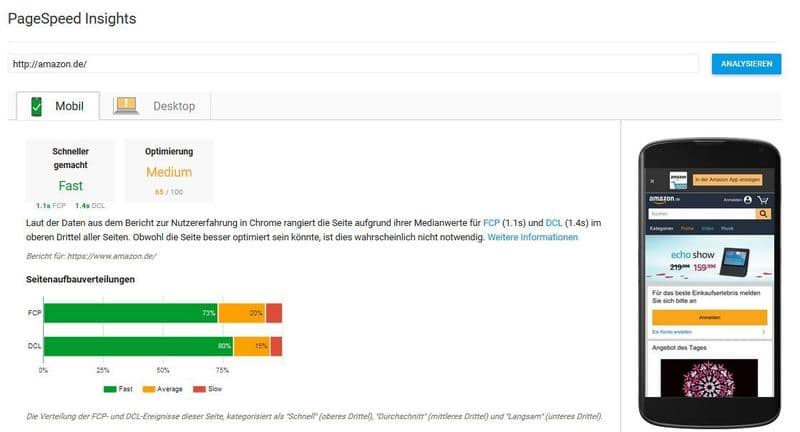Click the echo show banner in phone preview

click(x=709, y=260)
